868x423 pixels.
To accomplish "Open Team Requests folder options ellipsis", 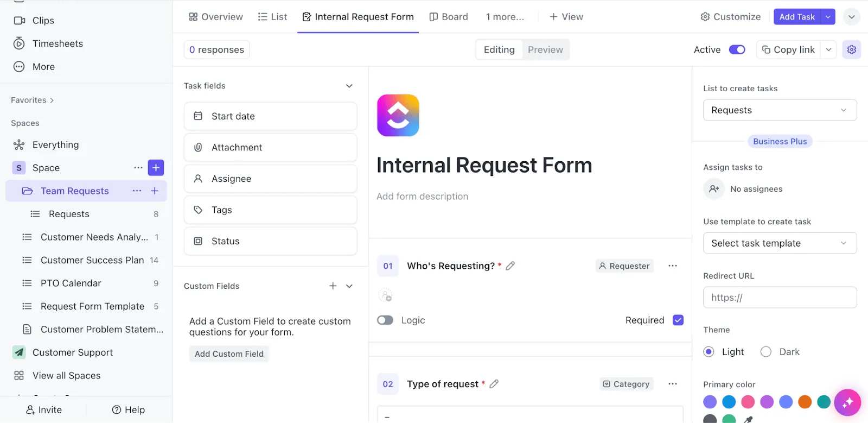I will (137, 191).
